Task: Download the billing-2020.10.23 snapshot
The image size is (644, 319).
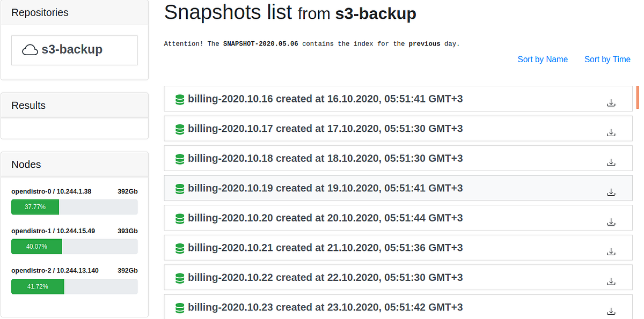Action: click(611, 311)
